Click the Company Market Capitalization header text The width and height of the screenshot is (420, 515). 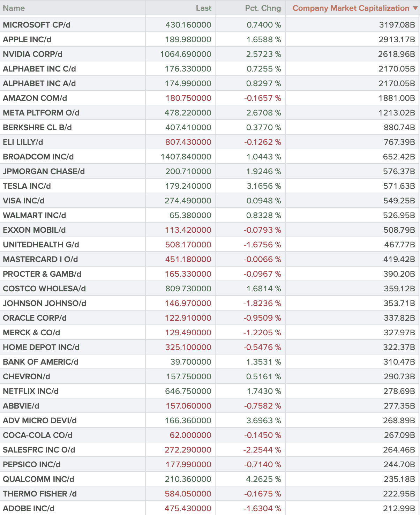click(x=351, y=8)
